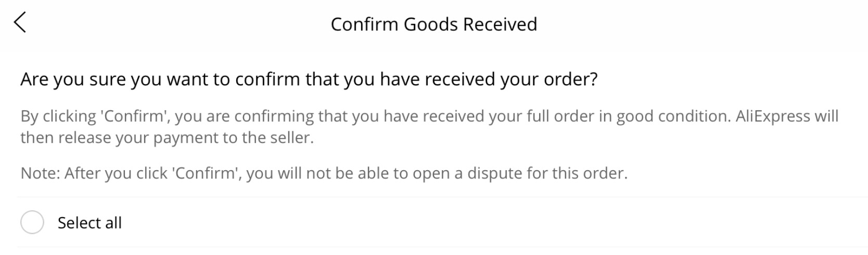Enable the Select all radio circle

(x=32, y=222)
